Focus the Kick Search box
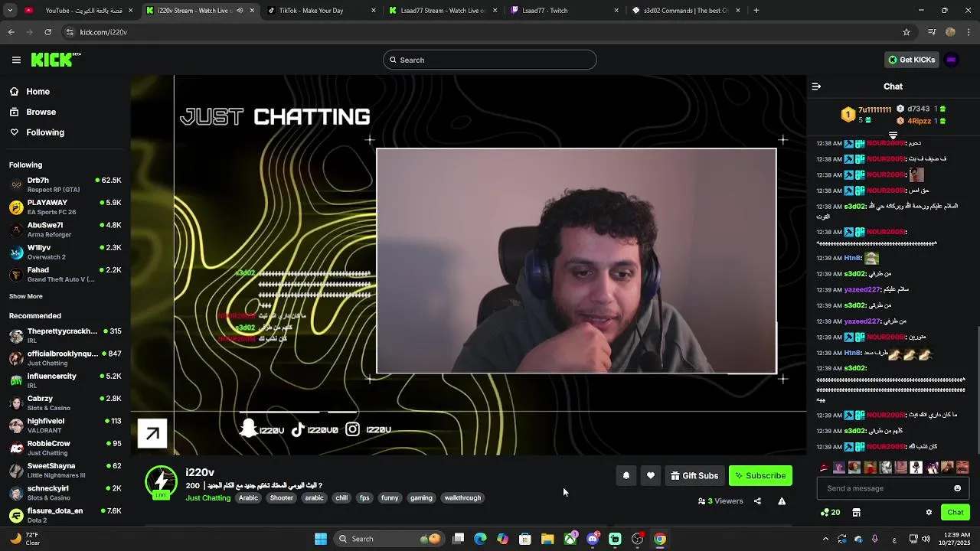Image resolution: width=980 pixels, height=551 pixels. pos(490,60)
